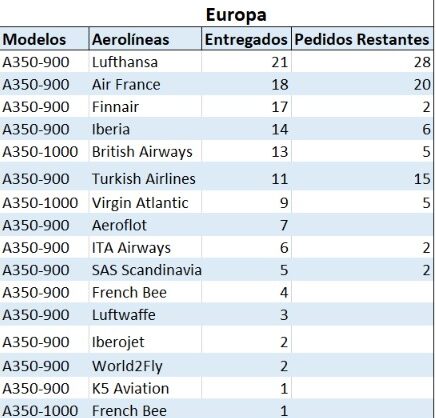Click the Modelos column header
Screen dimensions: 436x418
pyautogui.click(x=44, y=39)
